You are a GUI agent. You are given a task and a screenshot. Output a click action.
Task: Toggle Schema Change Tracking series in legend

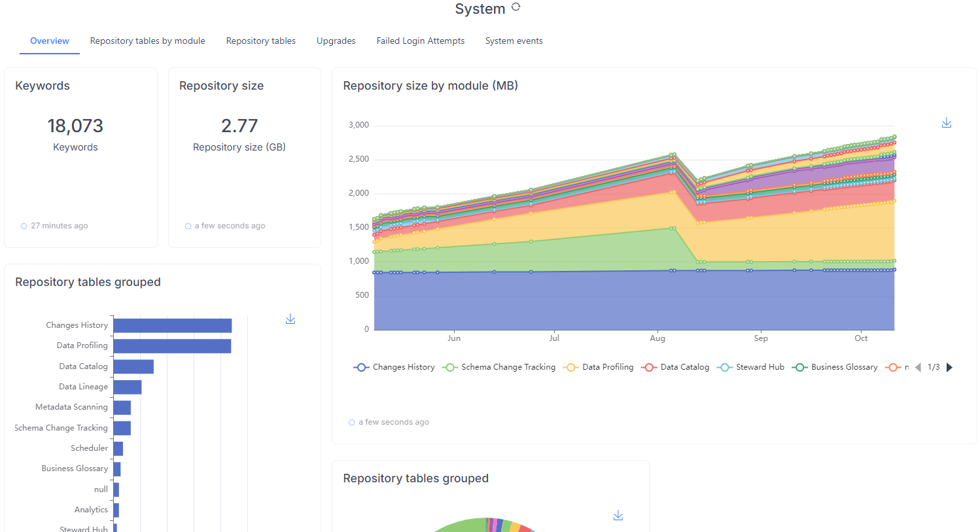pyautogui.click(x=499, y=367)
